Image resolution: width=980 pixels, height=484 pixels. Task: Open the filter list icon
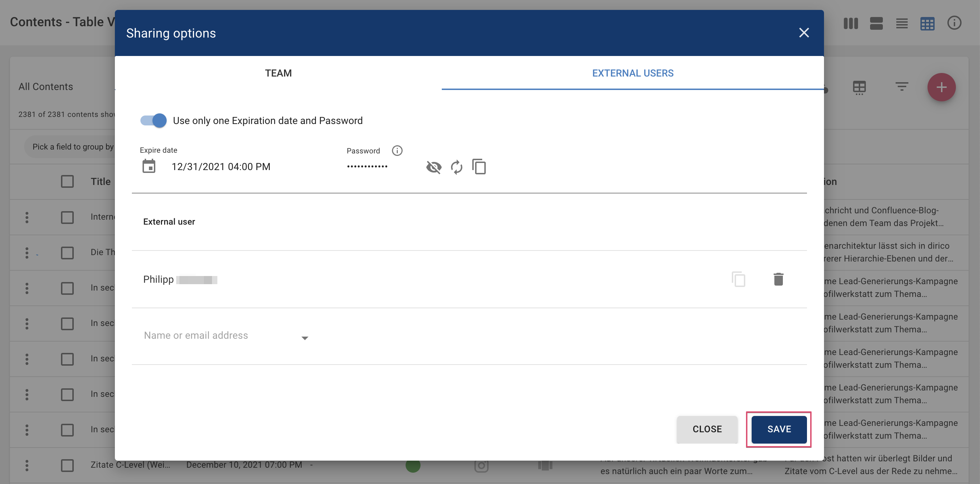pos(902,86)
